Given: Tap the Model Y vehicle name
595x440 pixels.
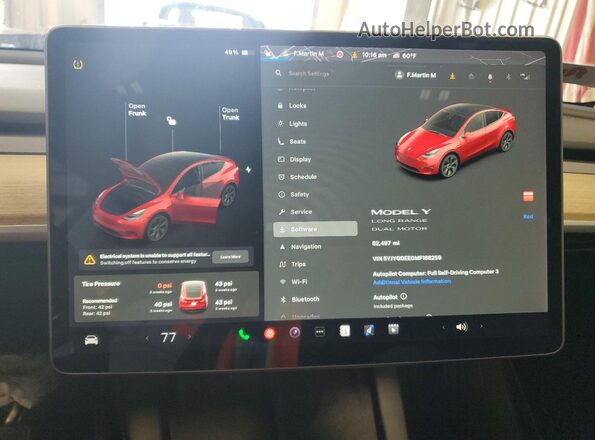Looking at the screenshot, I should [x=401, y=212].
